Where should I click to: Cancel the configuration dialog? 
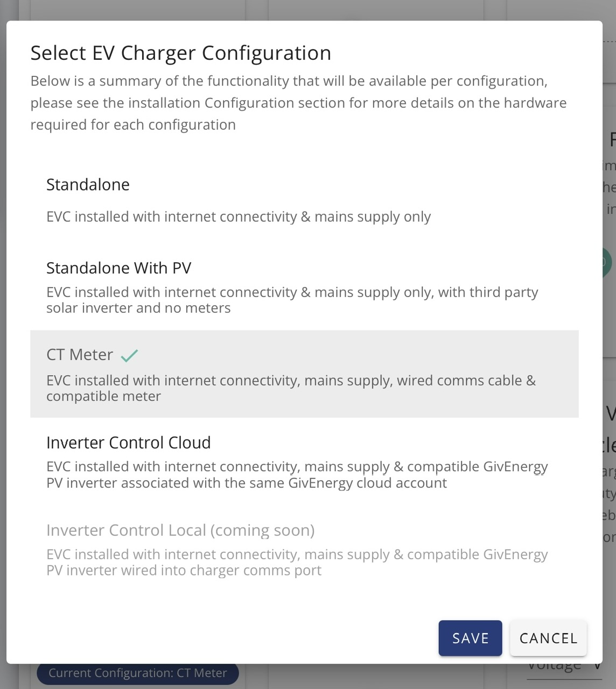[548, 638]
